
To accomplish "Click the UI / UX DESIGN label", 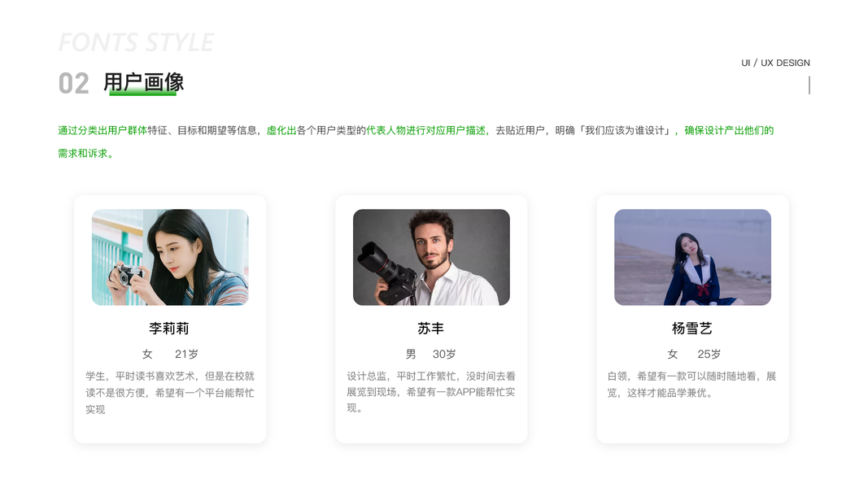I will (x=775, y=63).
